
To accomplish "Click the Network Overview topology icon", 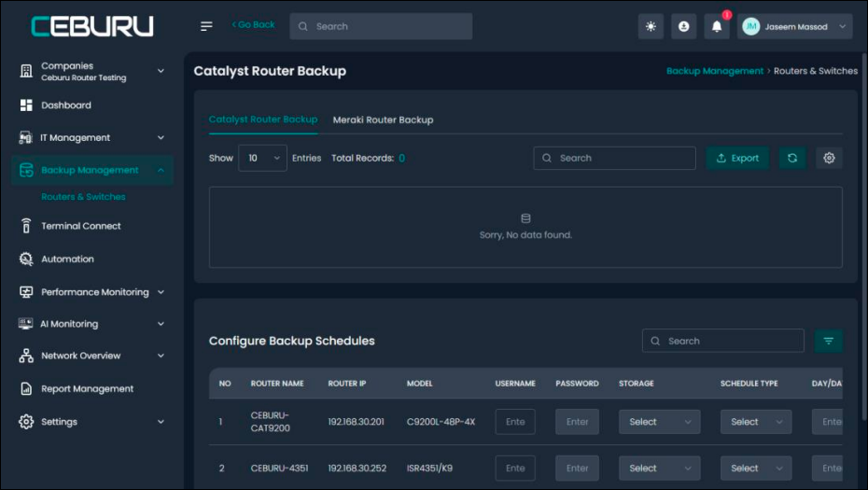I will pos(26,356).
